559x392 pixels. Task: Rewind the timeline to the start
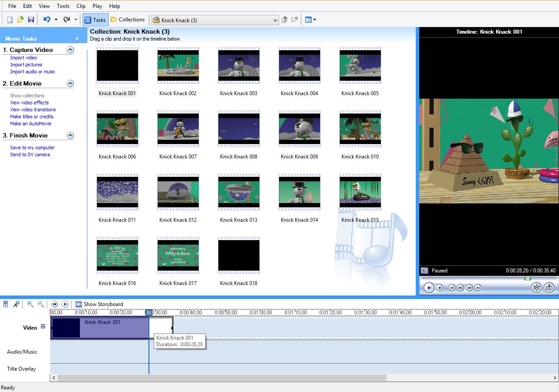(x=55, y=304)
